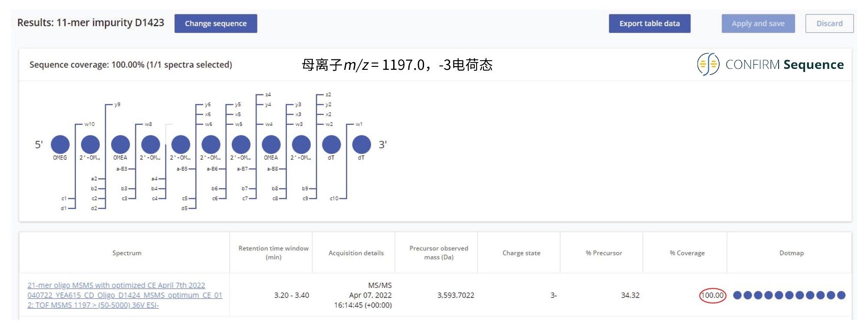The height and width of the screenshot is (330, 868).
Task: Select the dT circle below the w2 fragment
Action: (331, 144)
